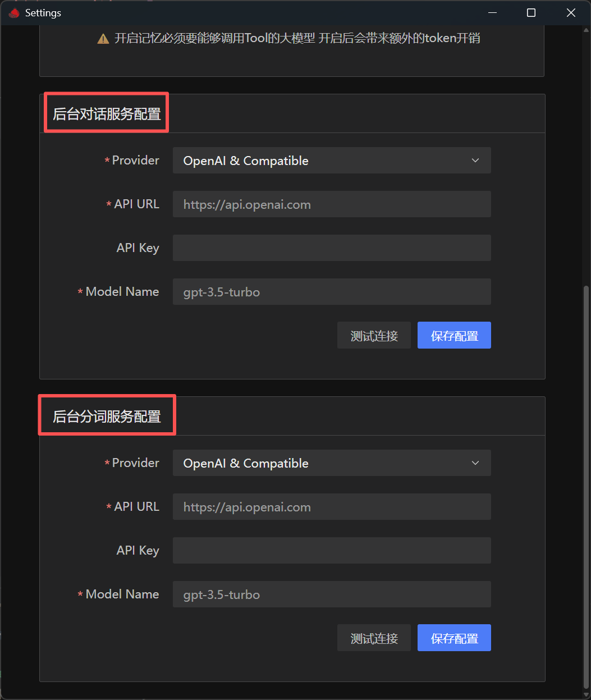Click the 后台分词服务配置 section header
Viewport: 591px width, 700px height.
point(107,417)
